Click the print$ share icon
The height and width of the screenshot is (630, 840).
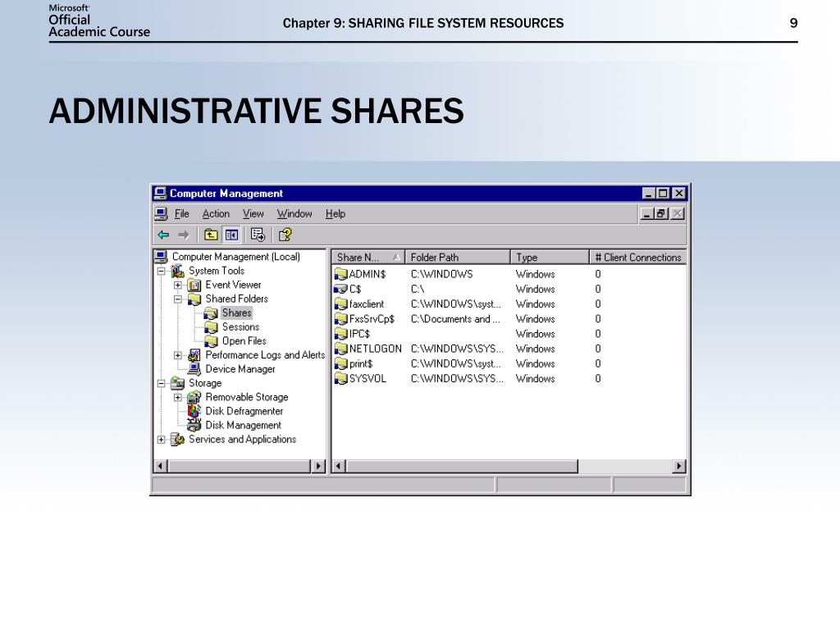pyautogui.click(x=340, y=363)
